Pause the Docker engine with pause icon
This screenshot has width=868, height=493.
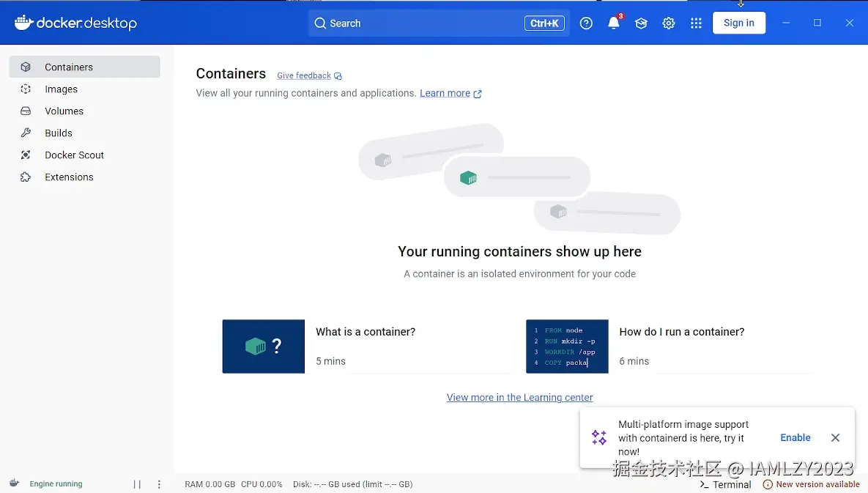pyautogui.click(x=137, y=484)
